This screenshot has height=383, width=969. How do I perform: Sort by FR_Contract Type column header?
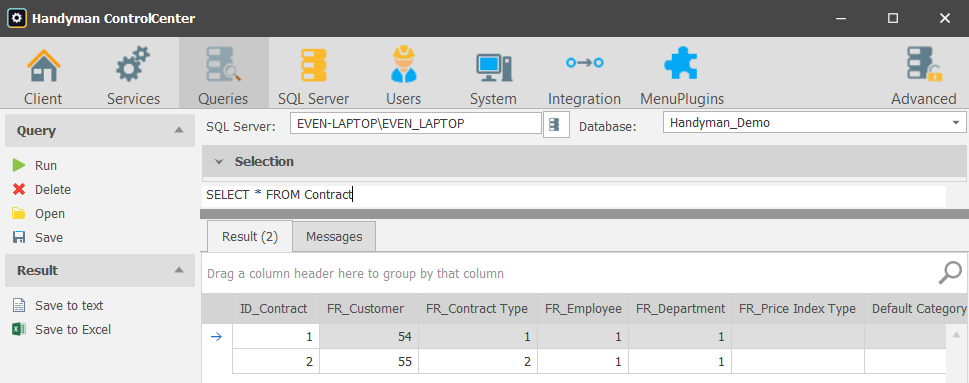coord(478,309)
